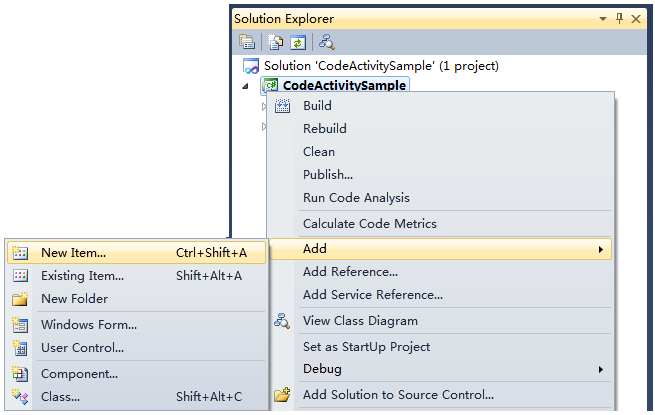Viewport: 655px width, 415px height.
Task: Click the Windows Form icon in submenu
Action: 20,325
